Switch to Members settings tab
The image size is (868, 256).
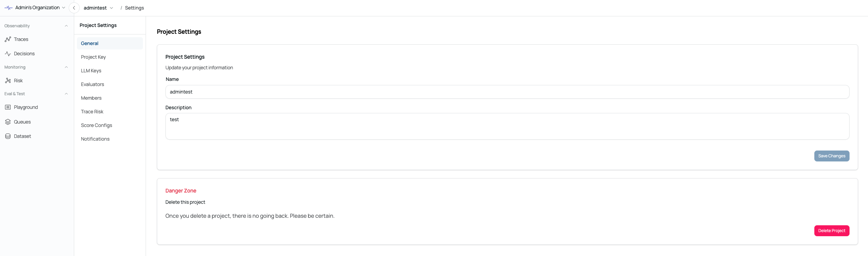coord(91,98)
